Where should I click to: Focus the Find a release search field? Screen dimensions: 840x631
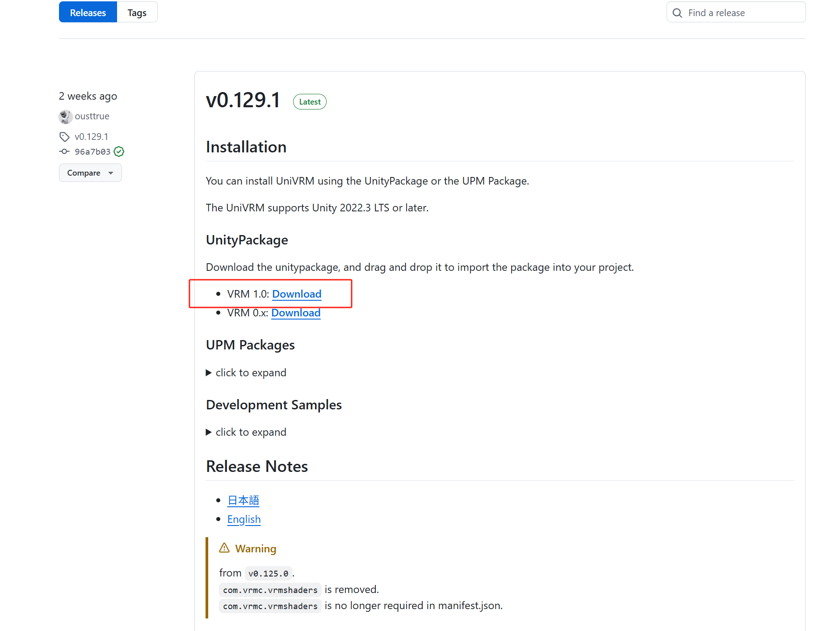click(x=736, y=13)
